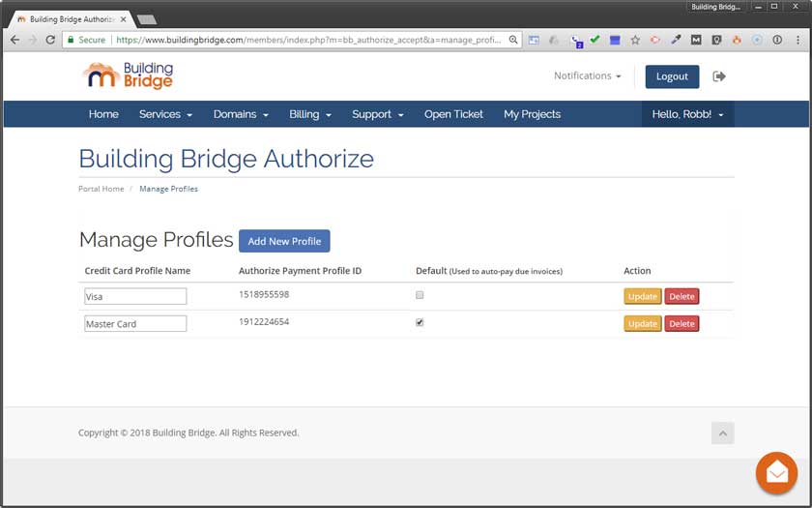Image resolution: width=812 pixels, height=508 pixels.
Task: Bookmark this page with star icon
Action: [x=635, y=40]
